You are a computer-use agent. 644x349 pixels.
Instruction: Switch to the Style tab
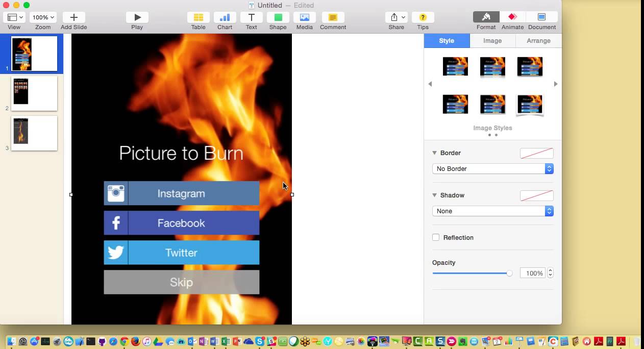click(x=447, y=41)
